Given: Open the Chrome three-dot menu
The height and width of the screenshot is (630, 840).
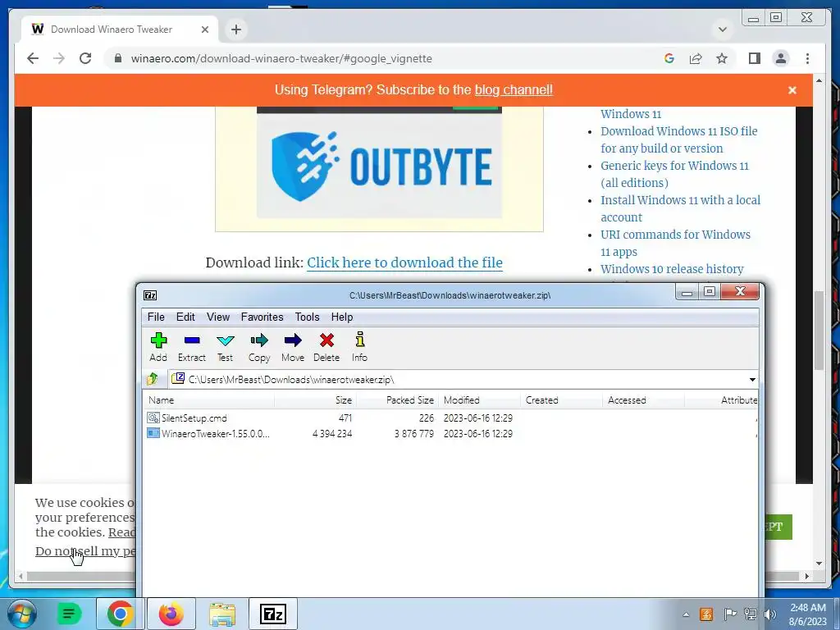Looking at the screenshot, I should click(x=807, y=58).
